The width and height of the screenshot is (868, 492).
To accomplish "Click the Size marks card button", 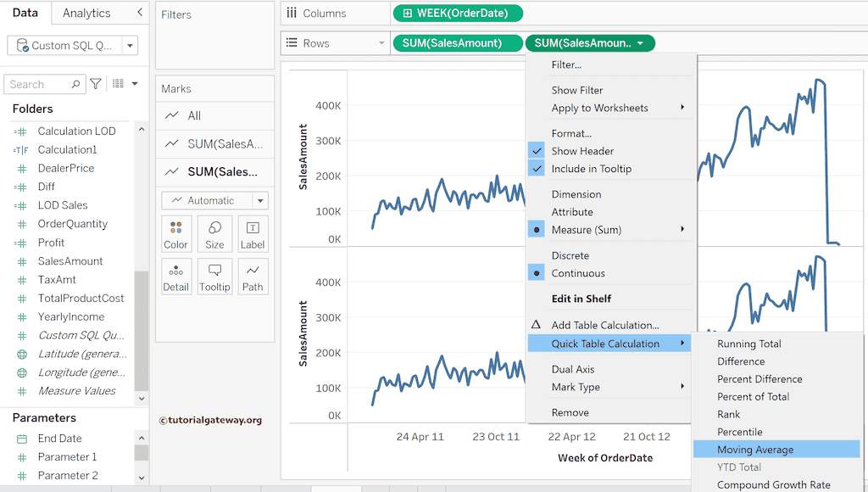I will (214, 234).
